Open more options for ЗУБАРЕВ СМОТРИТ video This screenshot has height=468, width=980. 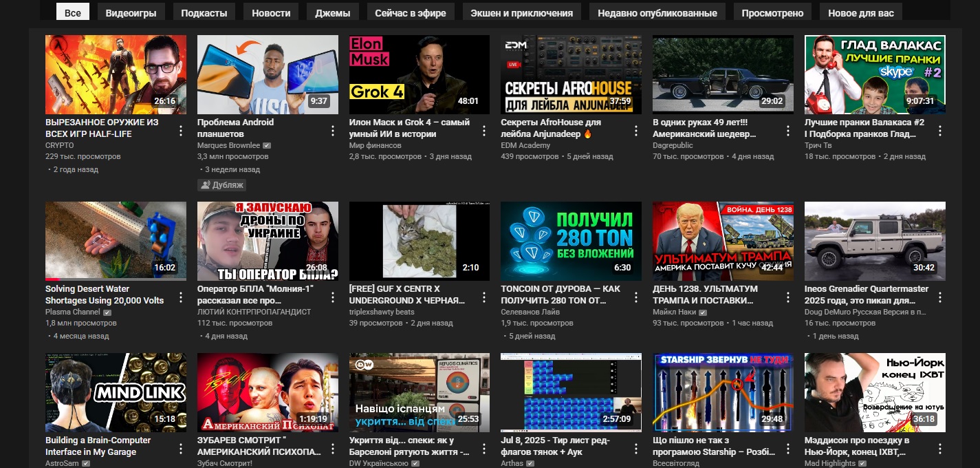pyautogui.click(x=333, y=448)
